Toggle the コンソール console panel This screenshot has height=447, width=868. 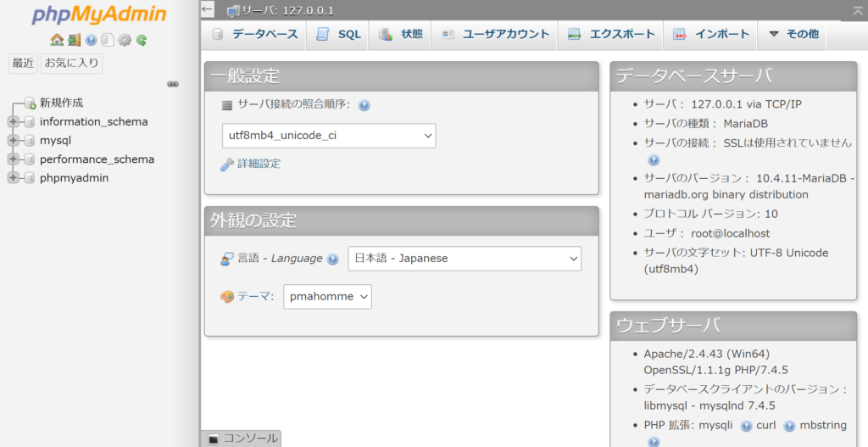pyautogui.click(x=242, y=439)
